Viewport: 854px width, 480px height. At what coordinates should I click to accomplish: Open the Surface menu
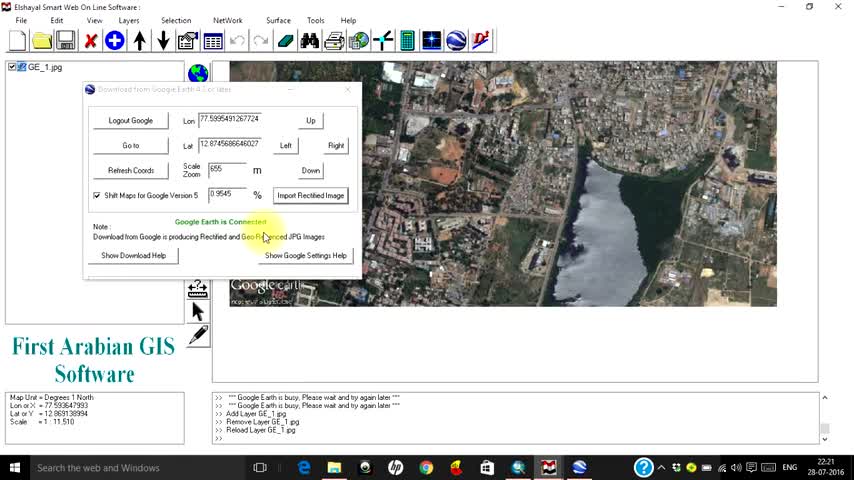coord(278,20)
